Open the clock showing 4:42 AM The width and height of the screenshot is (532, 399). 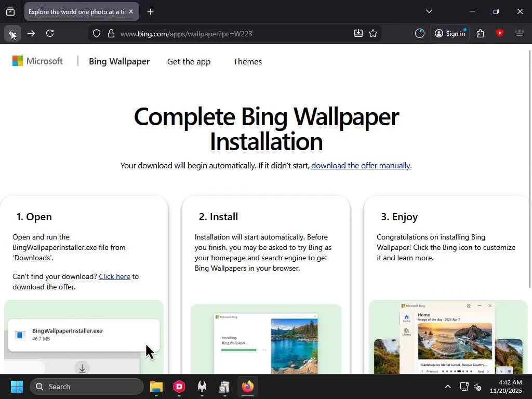tap(506, 387)
